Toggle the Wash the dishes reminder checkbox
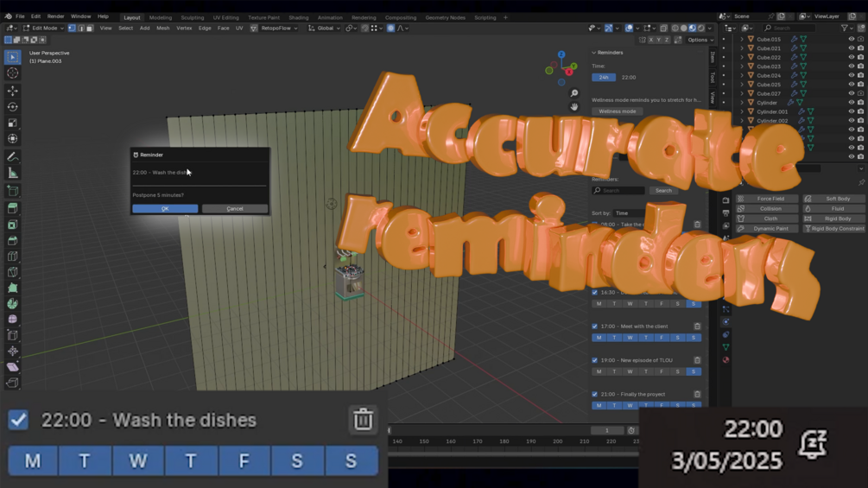Viewport: 868px width, 488px height. [18, 420]
